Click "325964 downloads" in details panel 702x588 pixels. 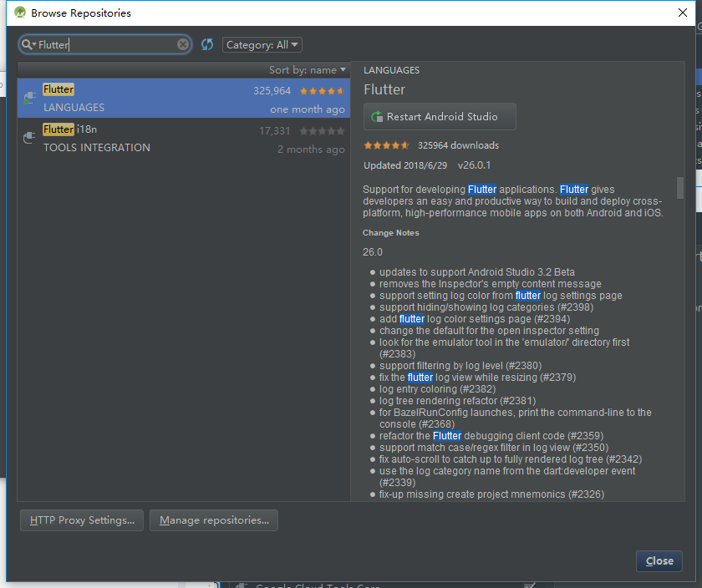click(x=458, y=145)
